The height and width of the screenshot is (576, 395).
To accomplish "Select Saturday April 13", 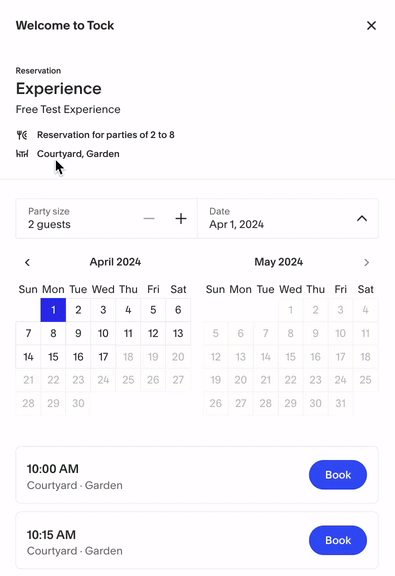I will click(178, 333).
